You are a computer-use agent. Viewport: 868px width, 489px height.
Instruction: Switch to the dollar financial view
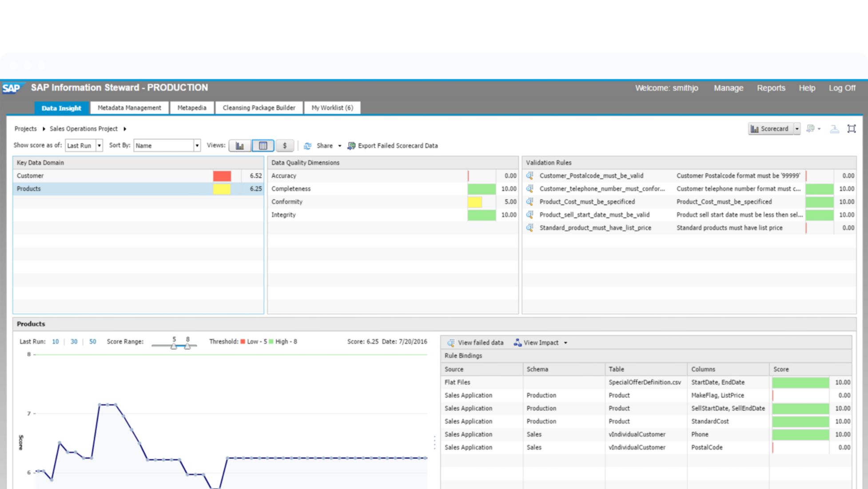(285, 146)
